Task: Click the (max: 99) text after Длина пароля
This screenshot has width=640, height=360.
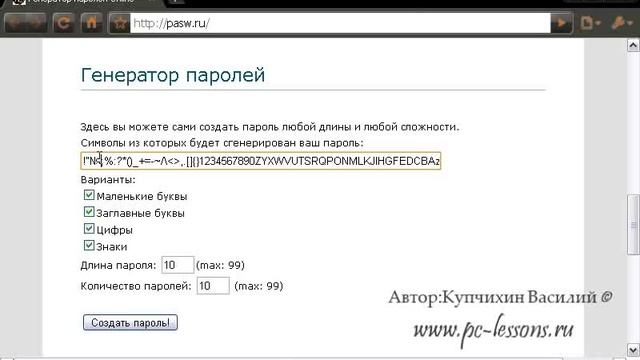Action: coord(220,265)
